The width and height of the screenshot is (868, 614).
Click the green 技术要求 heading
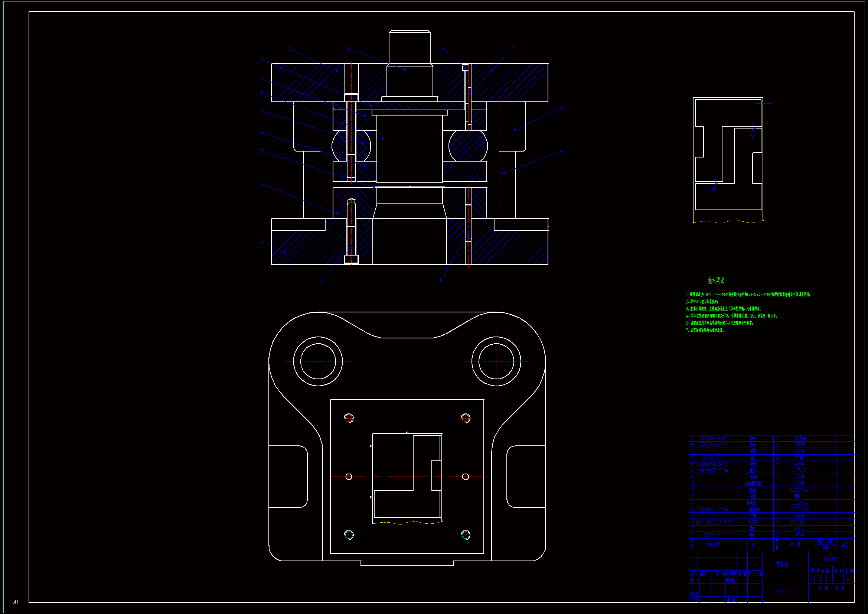[x=716, y=280]
